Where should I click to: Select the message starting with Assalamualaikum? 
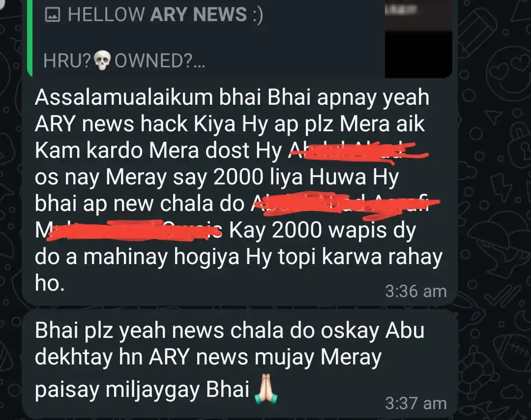tap(240, 191)
